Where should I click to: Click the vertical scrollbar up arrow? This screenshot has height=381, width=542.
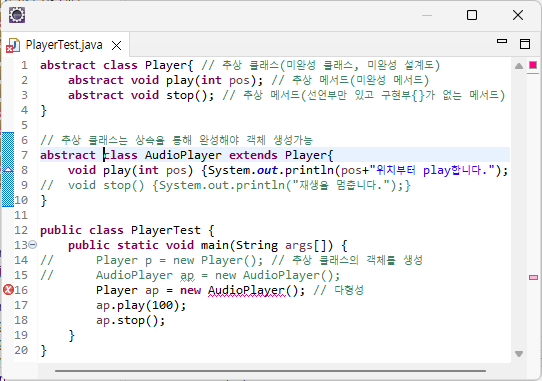pyautogui.click(x=518, y=66)
